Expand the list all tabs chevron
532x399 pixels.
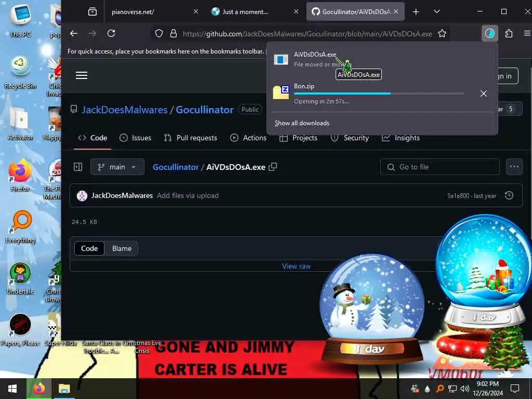(437, 11)
